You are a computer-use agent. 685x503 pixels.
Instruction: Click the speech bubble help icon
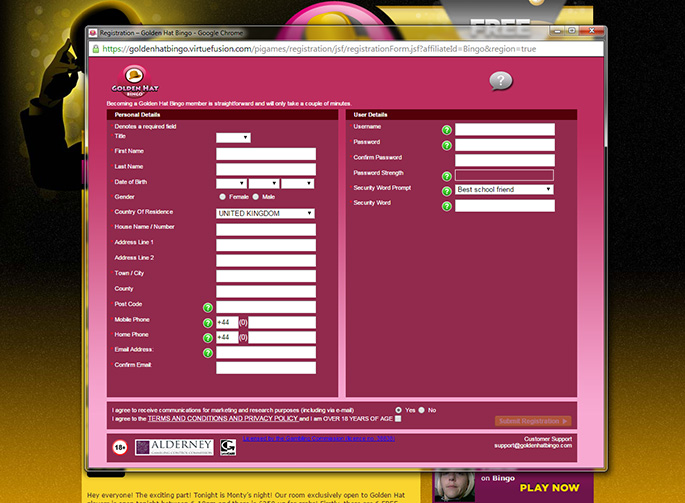[x=501, y=81]
